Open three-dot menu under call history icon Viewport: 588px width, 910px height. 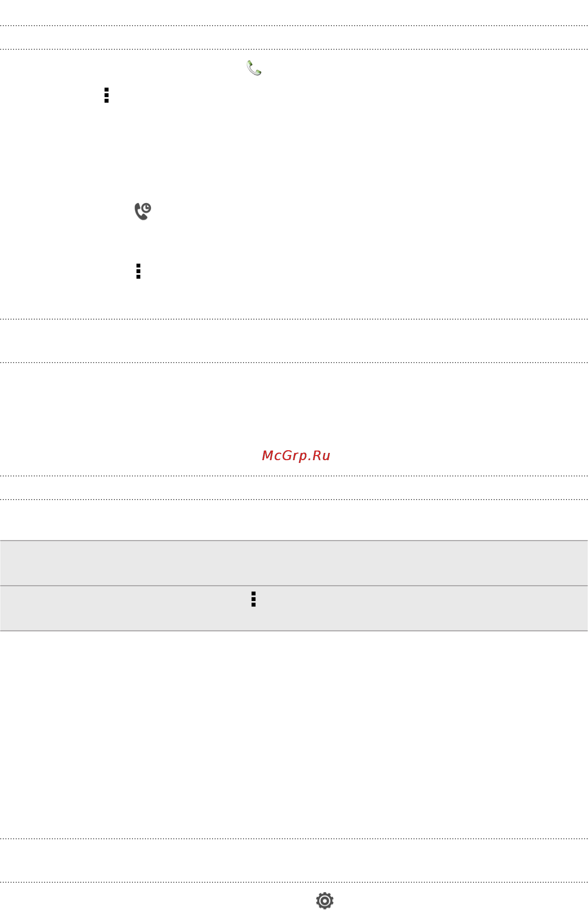(x=138, y=271)
